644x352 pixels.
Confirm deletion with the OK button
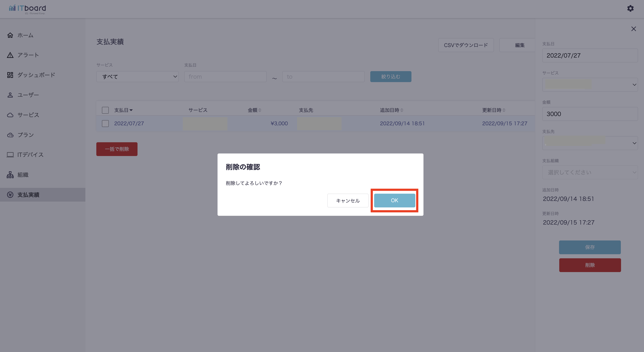point(394,200)
